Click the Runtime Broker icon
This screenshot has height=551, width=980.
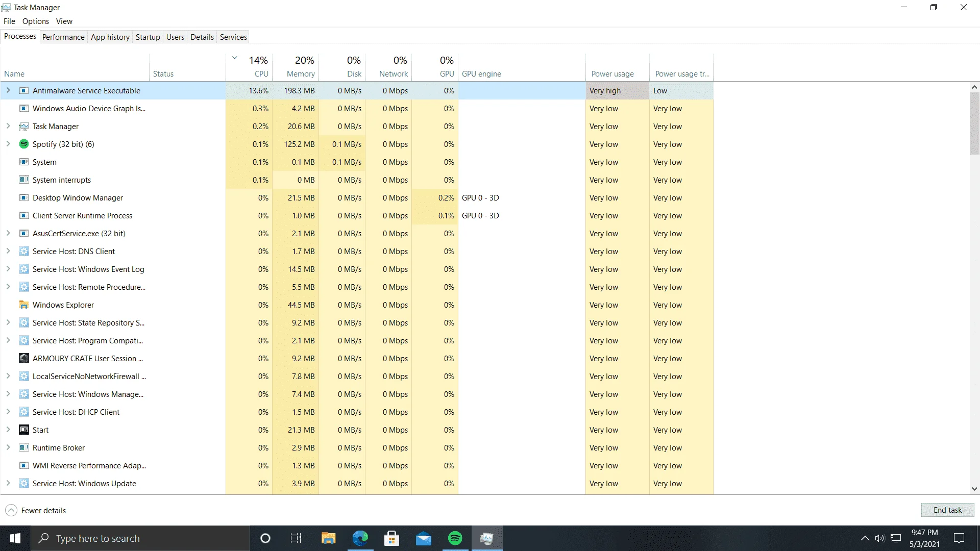click(23, 448)
